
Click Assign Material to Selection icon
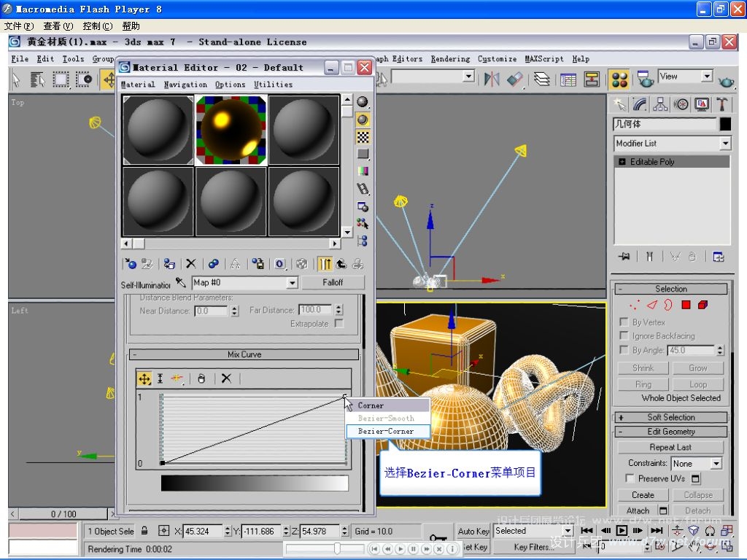169,264
